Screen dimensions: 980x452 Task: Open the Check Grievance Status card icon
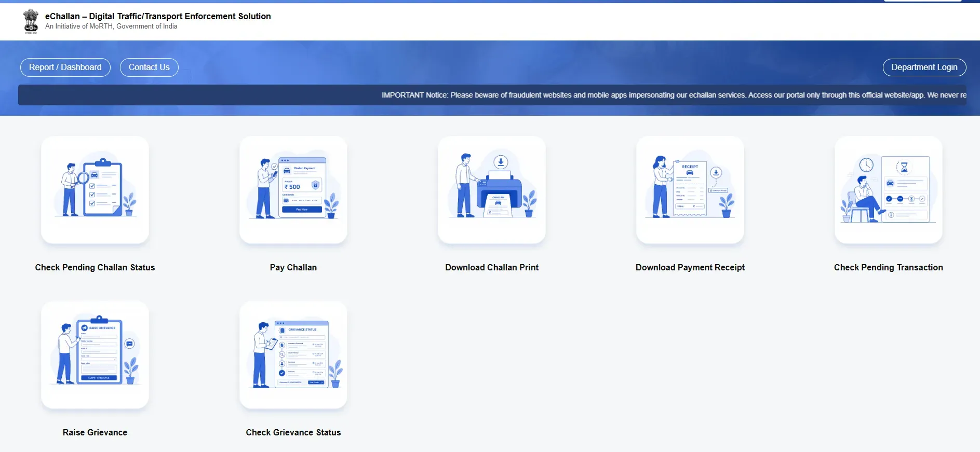(293, 355)
